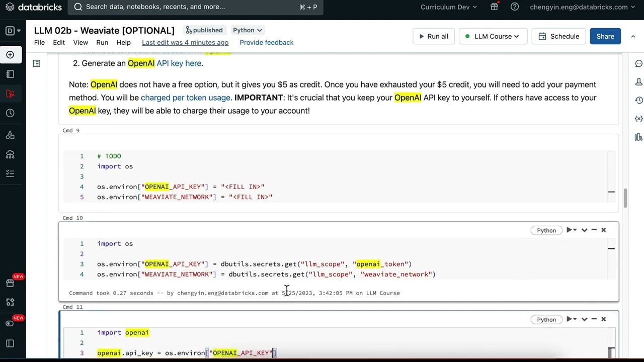Image resolution: width=644 pixels, height=362 pixels.
Task: Open the table of contents icon
Action: (37, 63)
